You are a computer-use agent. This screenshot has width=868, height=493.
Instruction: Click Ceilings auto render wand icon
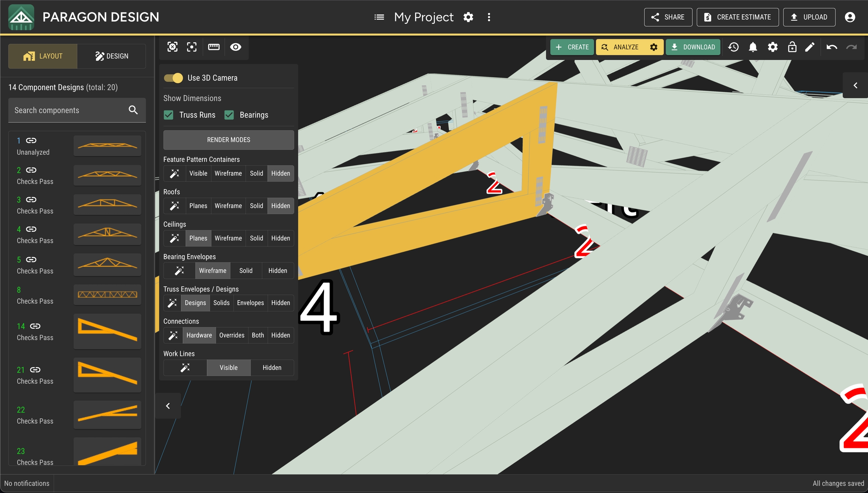click(174, 238)
